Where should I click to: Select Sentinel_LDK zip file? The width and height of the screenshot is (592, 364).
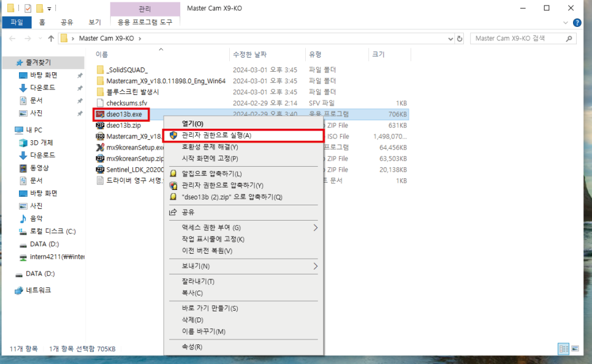[x=129, y=170]
